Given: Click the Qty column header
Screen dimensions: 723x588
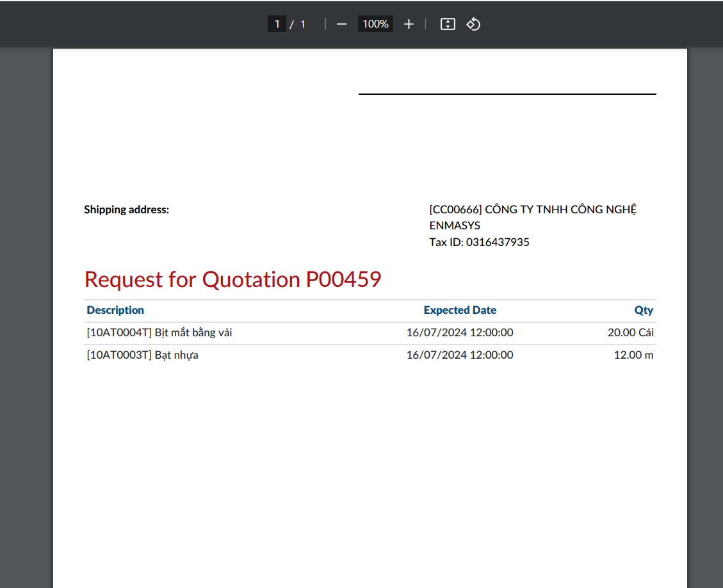Looking at the screenshot, I should (644, 310).
